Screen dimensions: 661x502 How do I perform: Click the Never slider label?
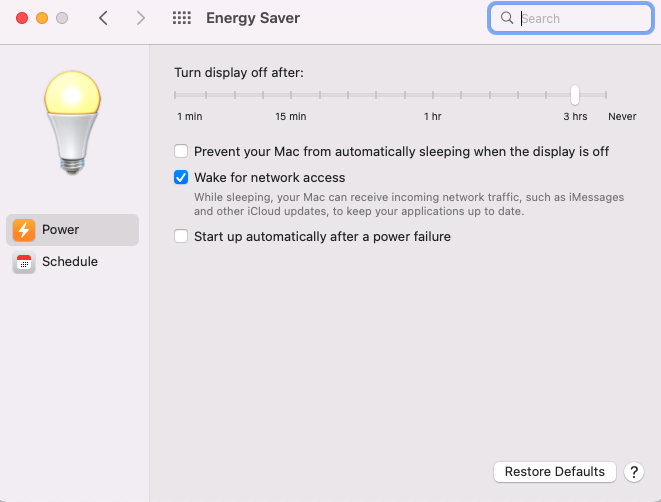pos(622,116)
